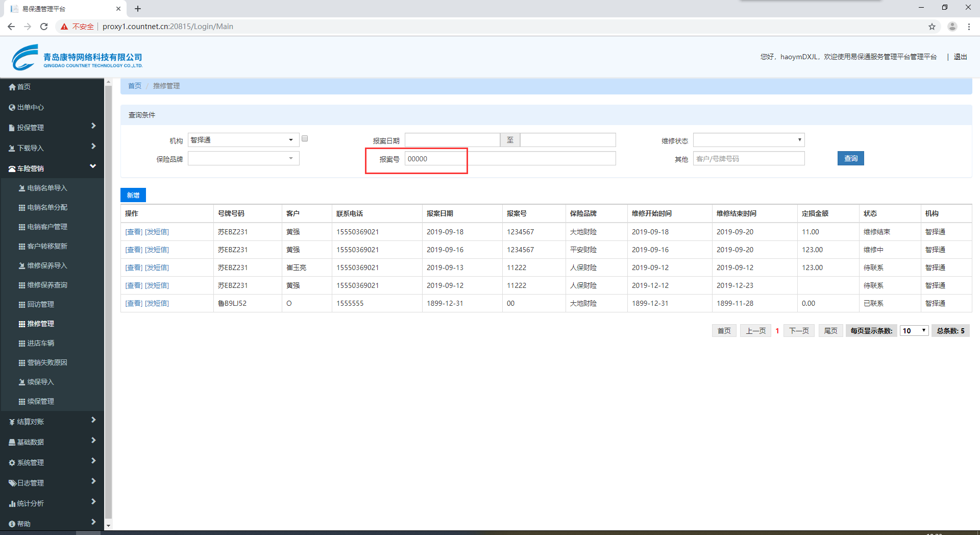
Task: Click the 新增 button above the table
Action: click(x=133, y=195)
